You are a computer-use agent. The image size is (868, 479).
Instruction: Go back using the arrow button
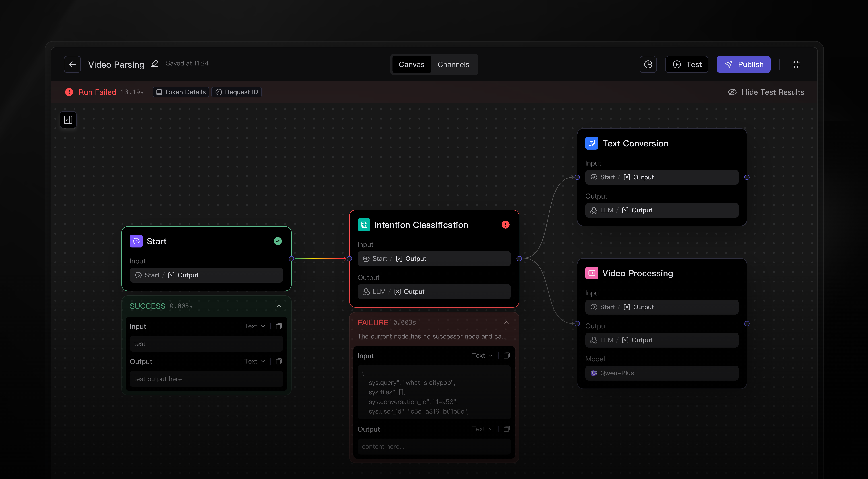72,64
